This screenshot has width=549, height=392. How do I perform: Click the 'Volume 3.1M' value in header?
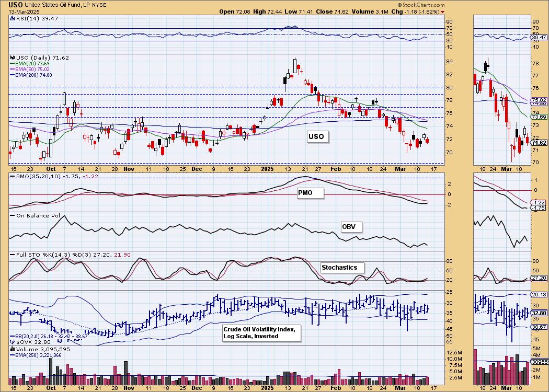click(370, 11)
